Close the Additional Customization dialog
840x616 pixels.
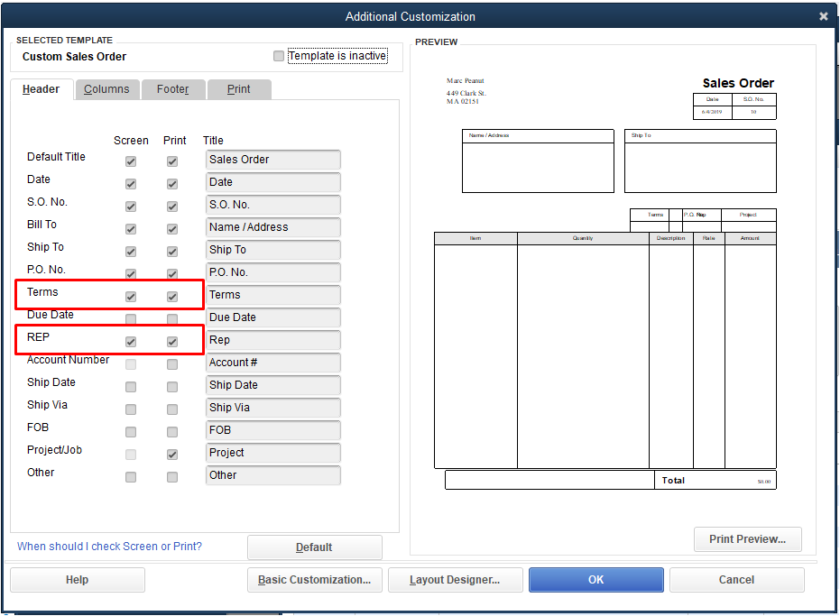[824, 16]
